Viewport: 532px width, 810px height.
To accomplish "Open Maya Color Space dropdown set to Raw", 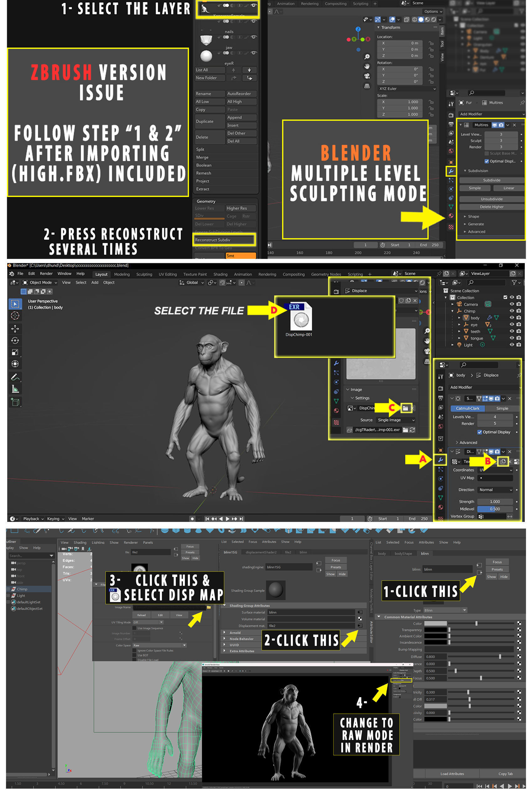I will [159, 645].
